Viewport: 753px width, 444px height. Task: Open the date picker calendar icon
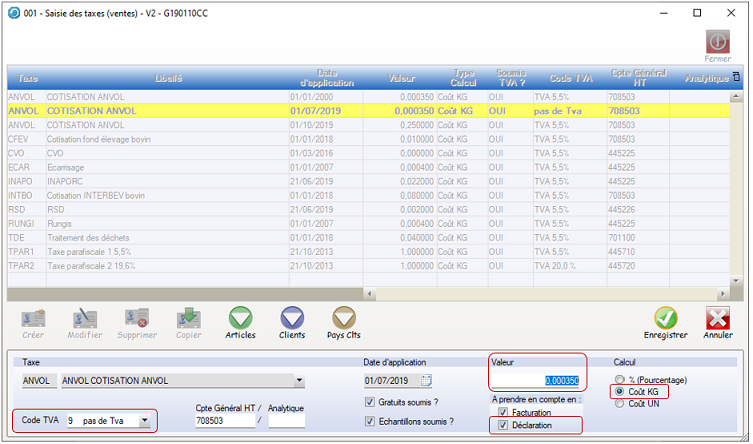click(427, 381)
